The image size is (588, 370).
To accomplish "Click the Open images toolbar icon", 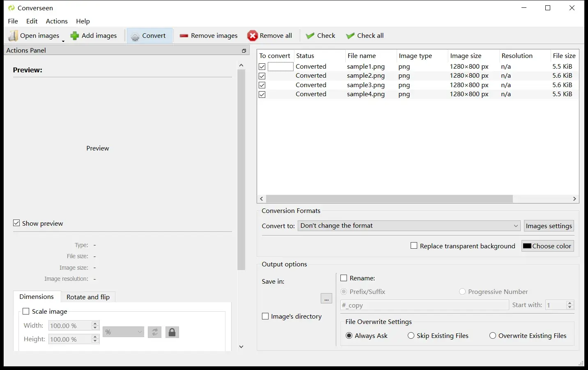I will [x=13, y=36].
